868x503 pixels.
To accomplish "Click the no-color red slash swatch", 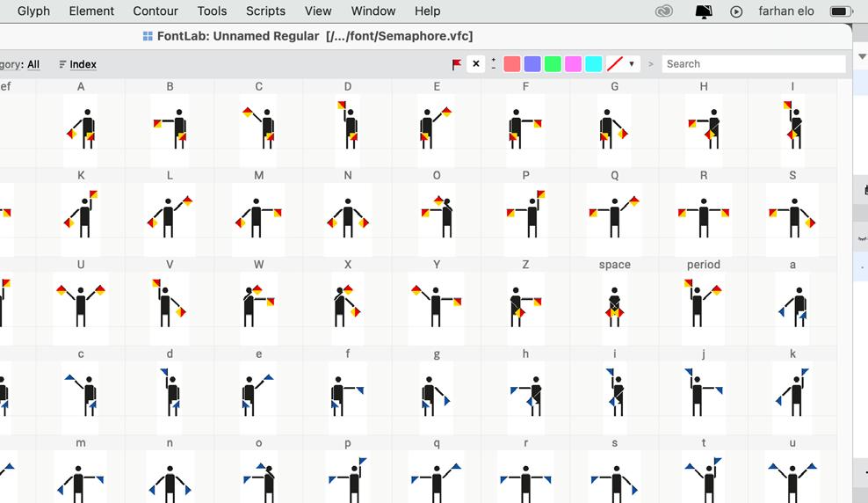I will tap(615, 64).
